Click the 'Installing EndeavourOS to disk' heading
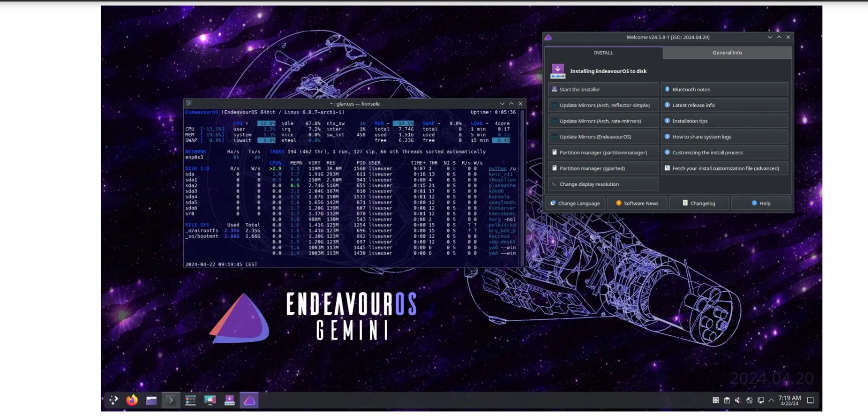Screen dimensions: 868x420 608,71
